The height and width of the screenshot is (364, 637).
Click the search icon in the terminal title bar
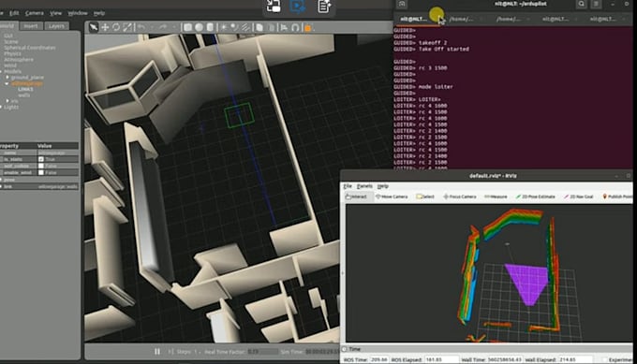pos(582,4)
